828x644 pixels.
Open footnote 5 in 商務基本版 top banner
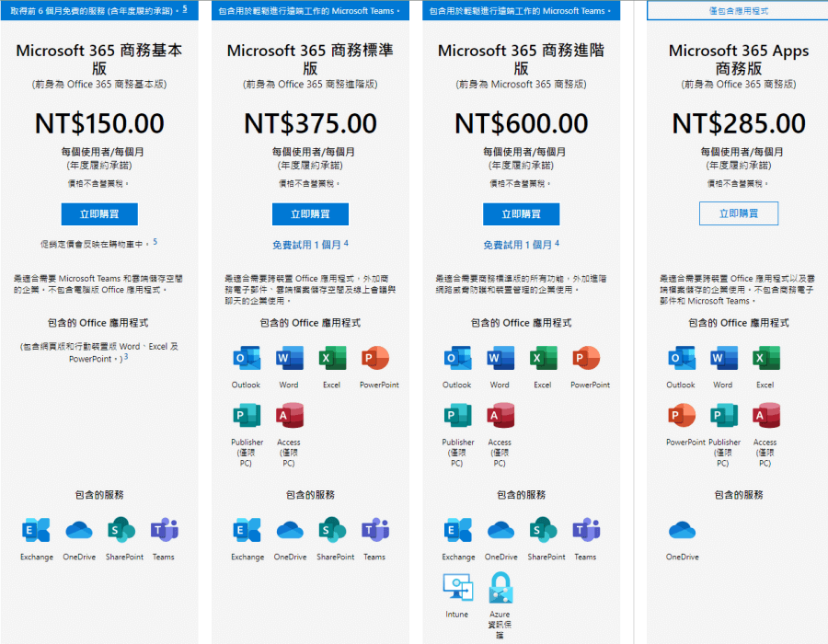click(x=185, y=8)
